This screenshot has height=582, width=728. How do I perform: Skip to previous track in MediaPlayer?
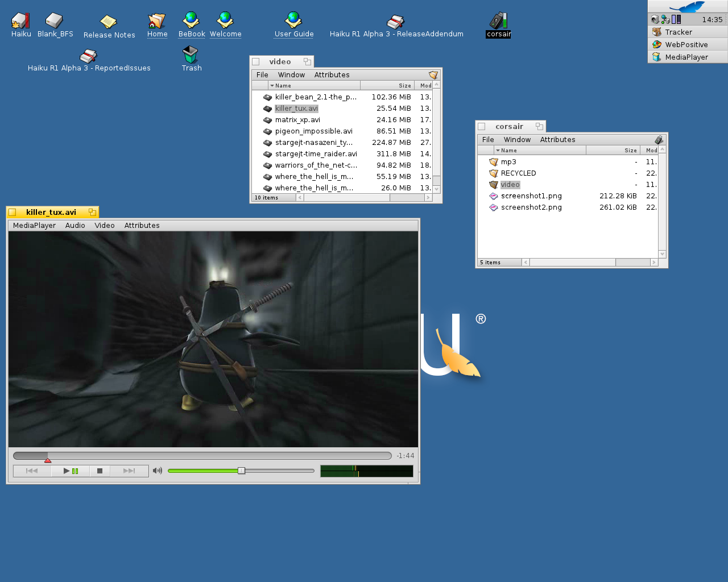[32, 471]
